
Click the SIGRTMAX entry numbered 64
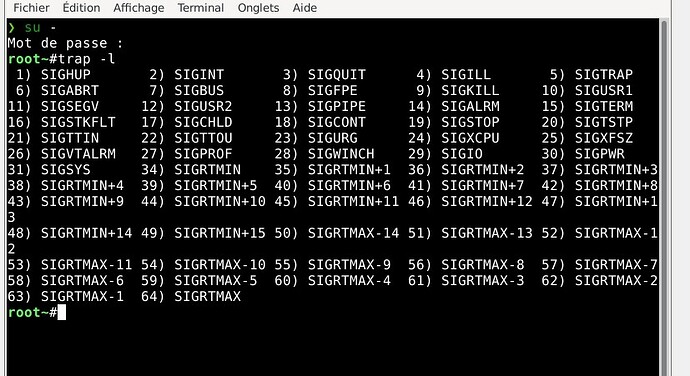207,296
